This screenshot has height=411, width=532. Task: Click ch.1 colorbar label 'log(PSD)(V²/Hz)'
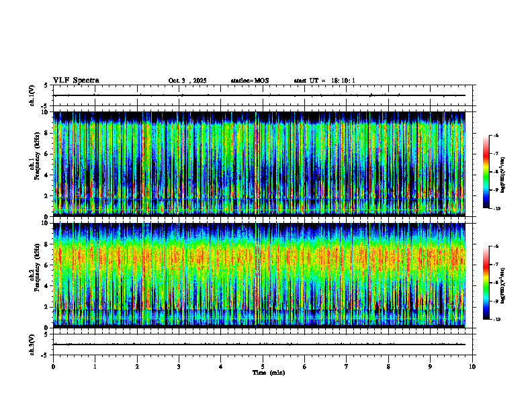point(503,175)
